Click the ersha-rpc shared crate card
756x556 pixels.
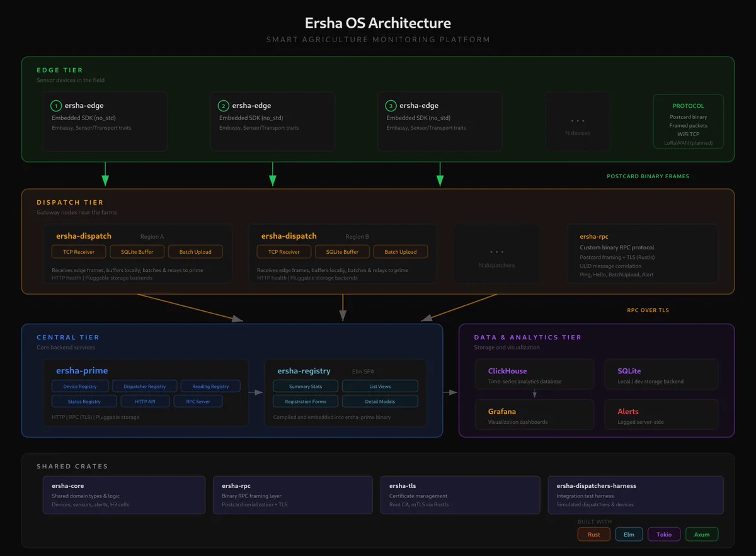(x=292, y=495)
